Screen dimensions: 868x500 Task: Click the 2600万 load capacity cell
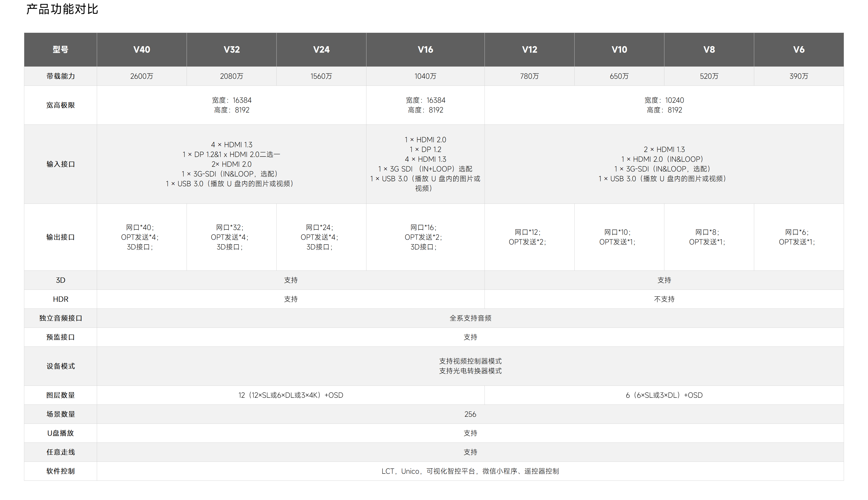coord(142,76)
